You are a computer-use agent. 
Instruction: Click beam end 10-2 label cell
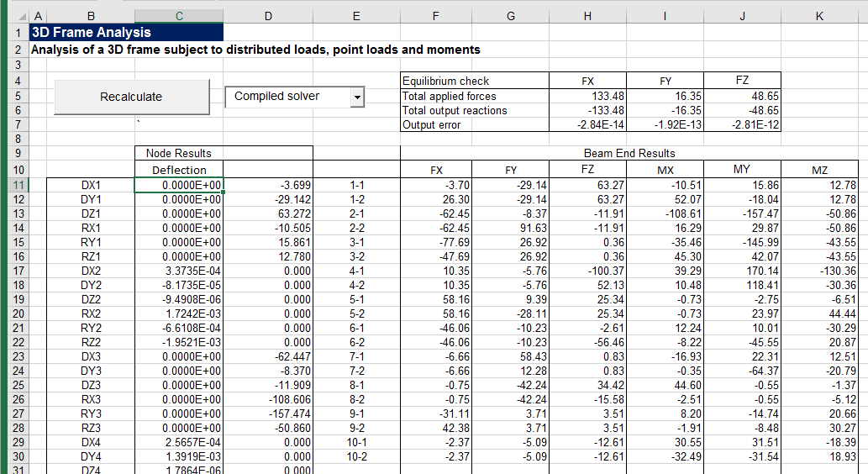pos(356,456)
